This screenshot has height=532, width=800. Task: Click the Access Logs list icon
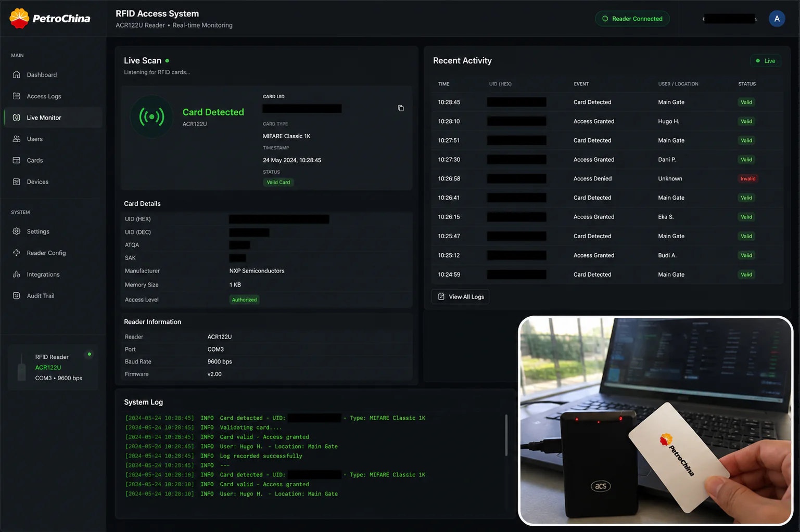click(x=17, y=96)
